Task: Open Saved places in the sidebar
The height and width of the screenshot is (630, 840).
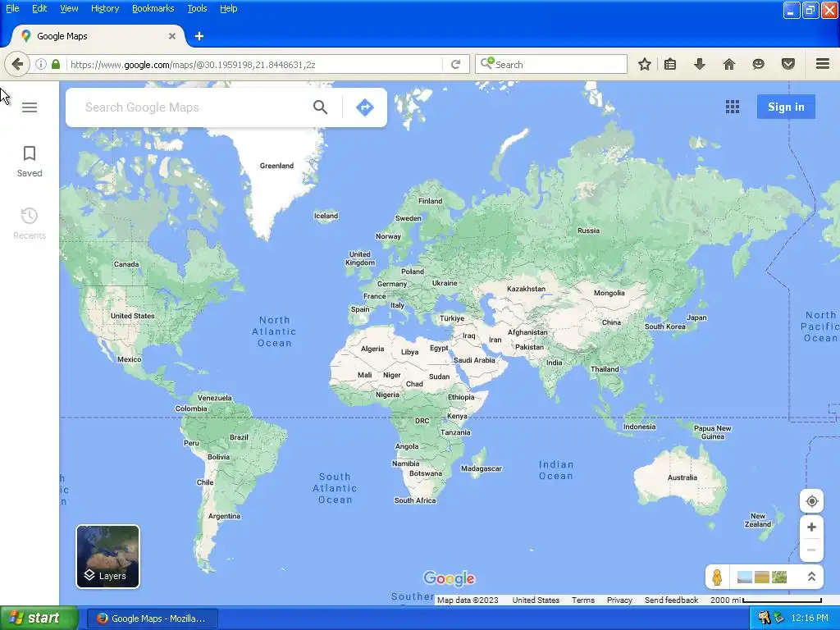Action: coord(30,162)
